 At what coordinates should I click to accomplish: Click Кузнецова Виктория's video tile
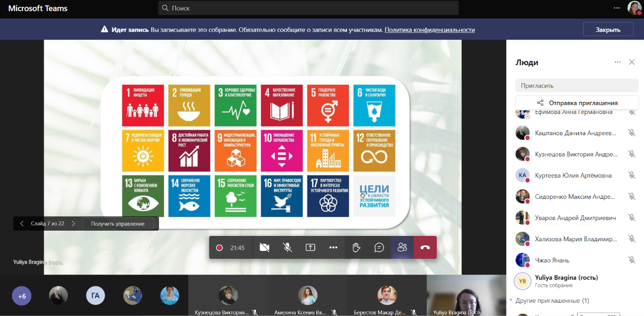(x=228, y=295)
